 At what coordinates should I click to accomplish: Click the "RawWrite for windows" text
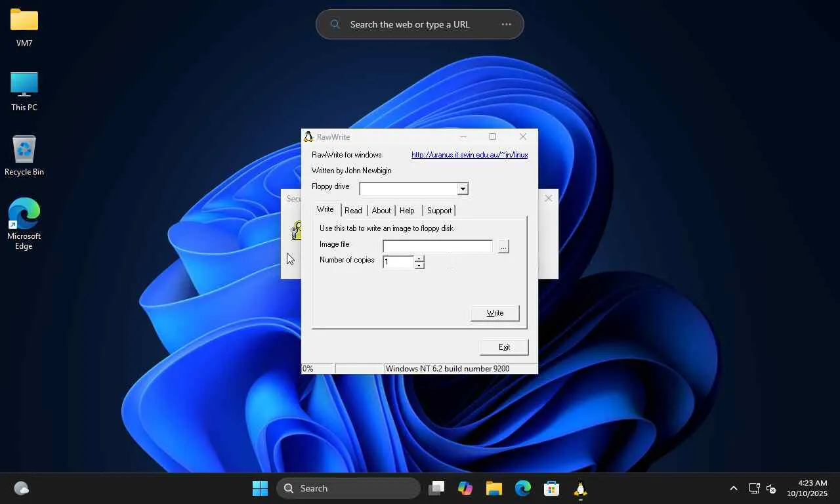346,155
